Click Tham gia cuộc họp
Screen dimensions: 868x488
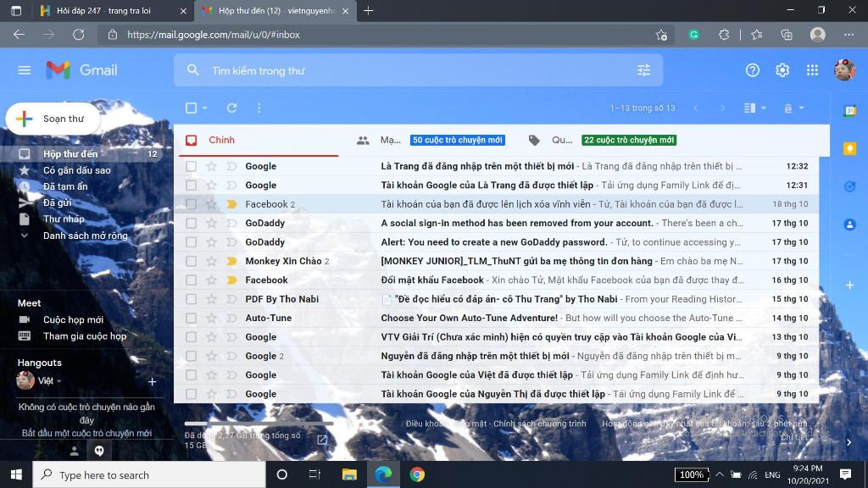pos(84,335)
